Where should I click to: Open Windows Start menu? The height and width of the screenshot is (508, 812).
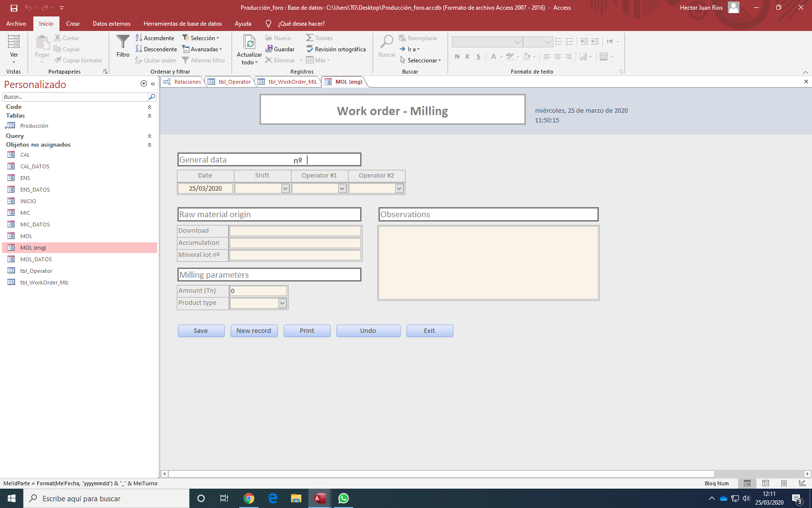12,498
